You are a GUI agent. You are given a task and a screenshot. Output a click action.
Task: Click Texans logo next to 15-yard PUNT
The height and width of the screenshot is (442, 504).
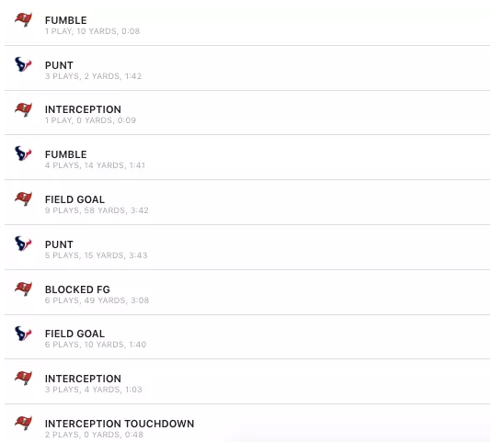pyautogui.click(x=24, y=244)
